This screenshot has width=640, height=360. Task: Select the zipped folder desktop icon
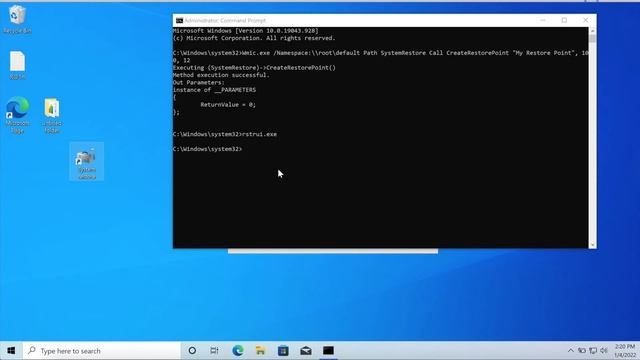coord(52,116)
